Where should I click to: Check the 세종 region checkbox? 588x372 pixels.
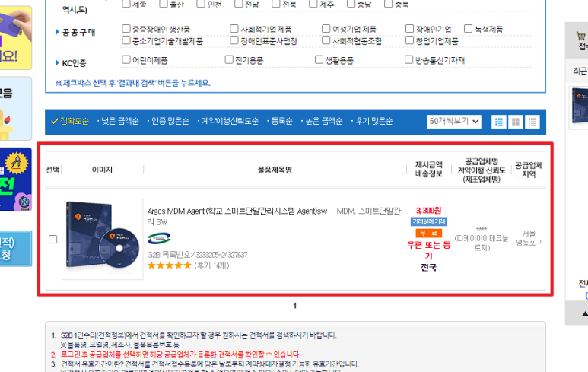(126, 4)
